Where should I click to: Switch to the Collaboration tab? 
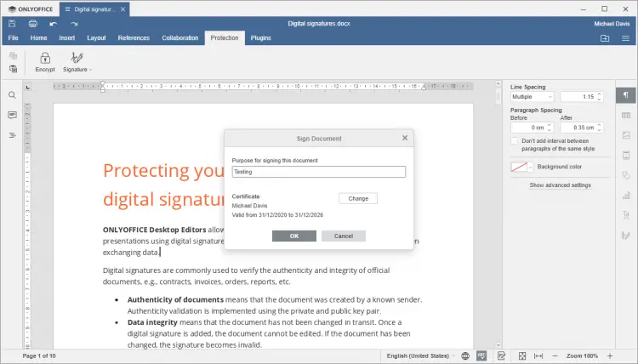coord(180,37)
